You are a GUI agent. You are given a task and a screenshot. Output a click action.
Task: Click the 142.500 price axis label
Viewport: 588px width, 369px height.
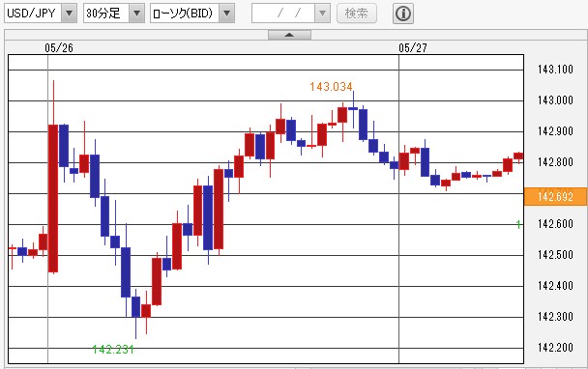555,255
